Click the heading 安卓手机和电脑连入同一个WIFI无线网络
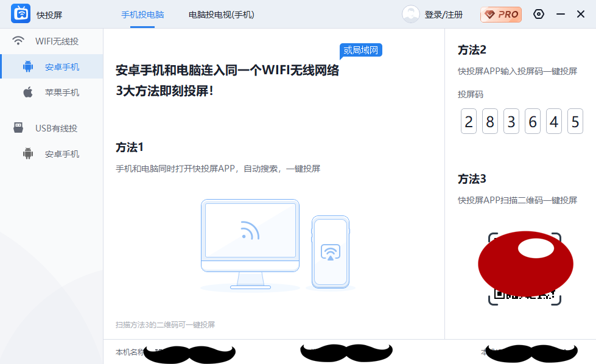This screenshot has height=364, width=596. coord(227,70)
